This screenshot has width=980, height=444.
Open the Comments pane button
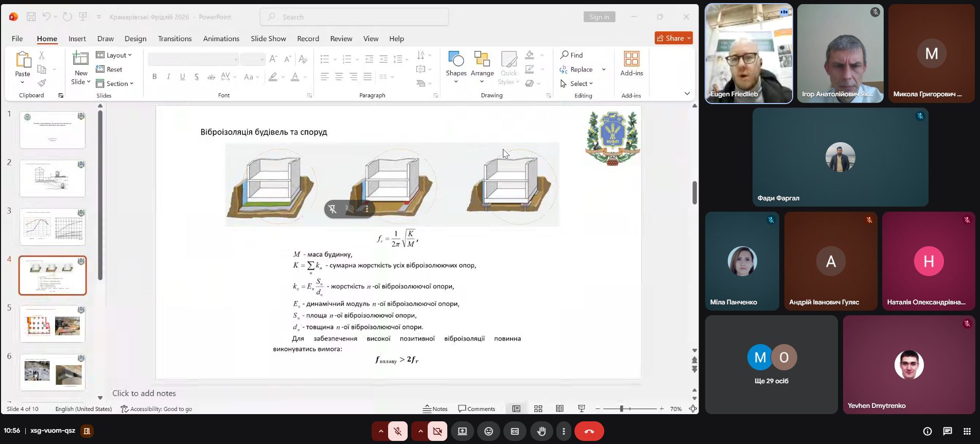477,409
